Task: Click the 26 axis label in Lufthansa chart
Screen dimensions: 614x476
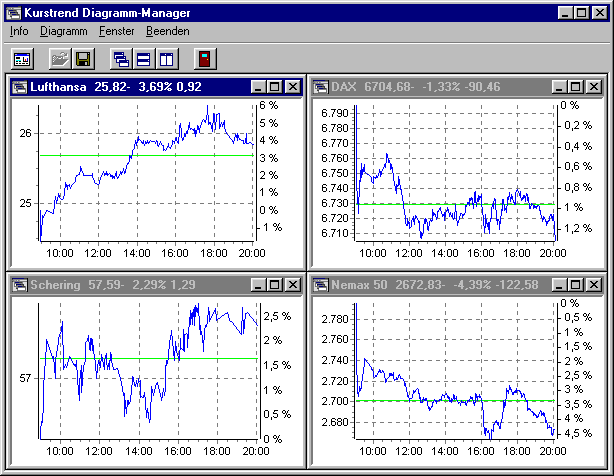Action: click(x=25, y=133)
